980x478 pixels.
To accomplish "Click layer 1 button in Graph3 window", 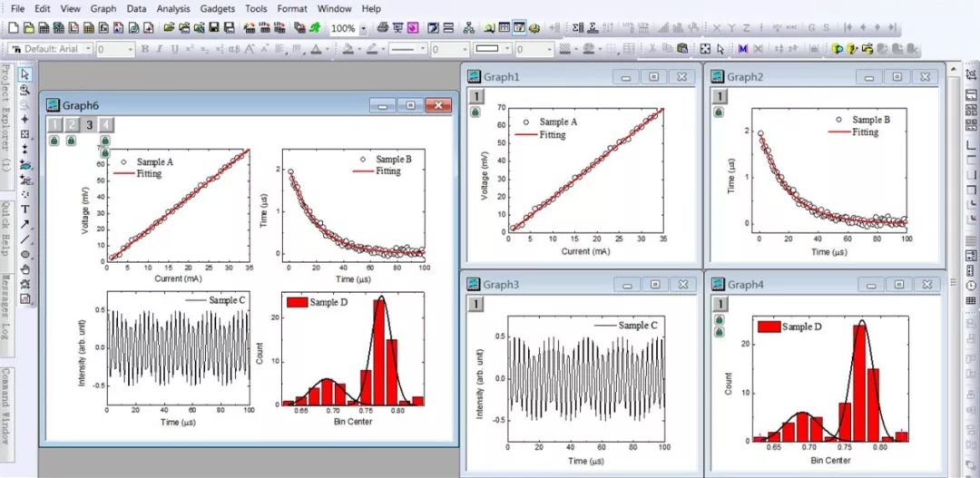I will 475,304.
